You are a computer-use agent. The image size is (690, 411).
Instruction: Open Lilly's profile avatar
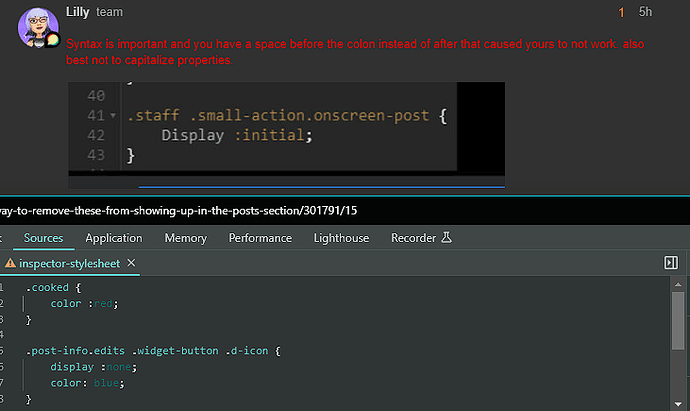[x=38, y=27]
